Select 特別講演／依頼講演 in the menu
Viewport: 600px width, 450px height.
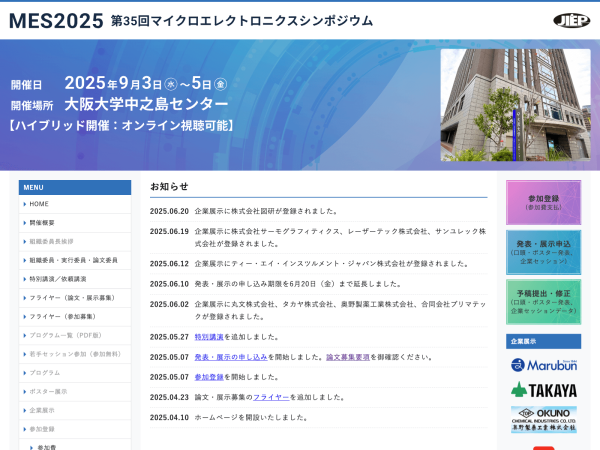(x=75, y=279)
